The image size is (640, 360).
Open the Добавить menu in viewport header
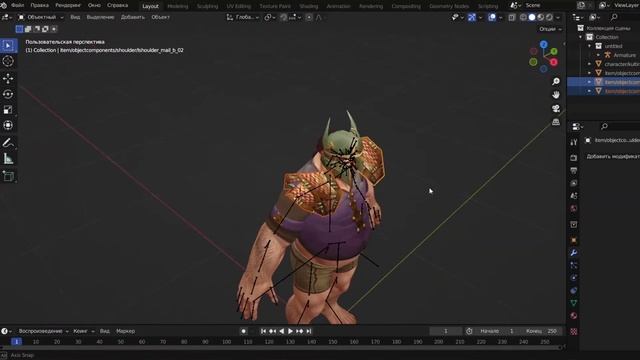(x=133, y=17)
